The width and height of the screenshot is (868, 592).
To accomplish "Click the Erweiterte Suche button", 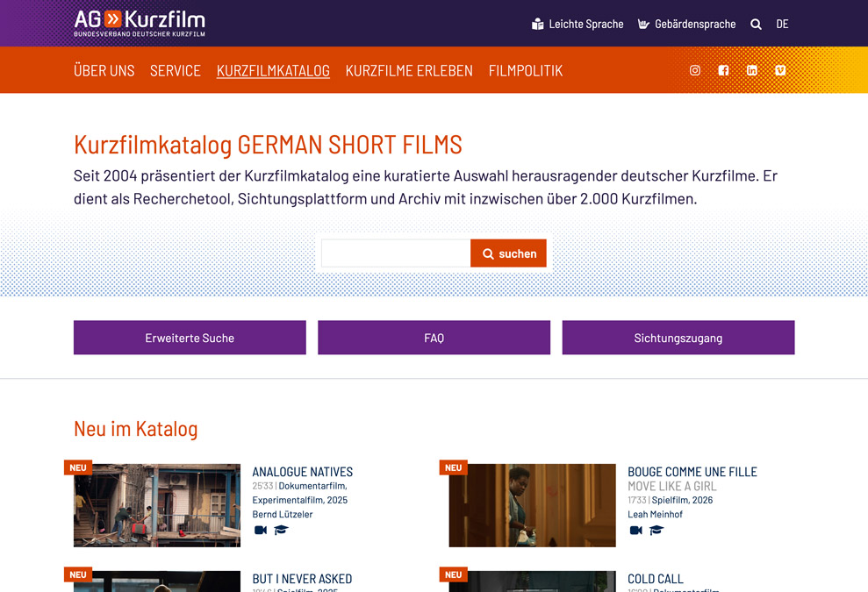I will [x=190, y=338].
